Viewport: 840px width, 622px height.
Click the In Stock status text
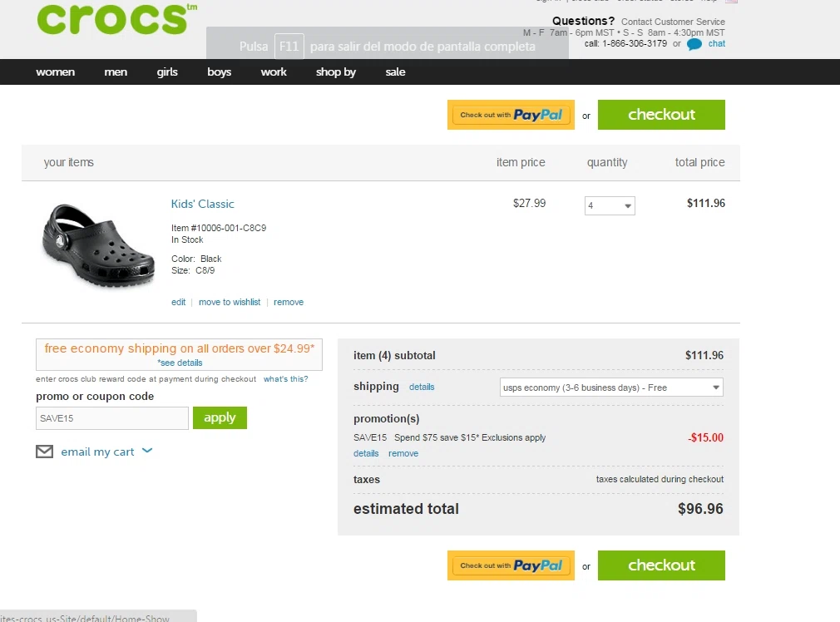tap(187, 239)
